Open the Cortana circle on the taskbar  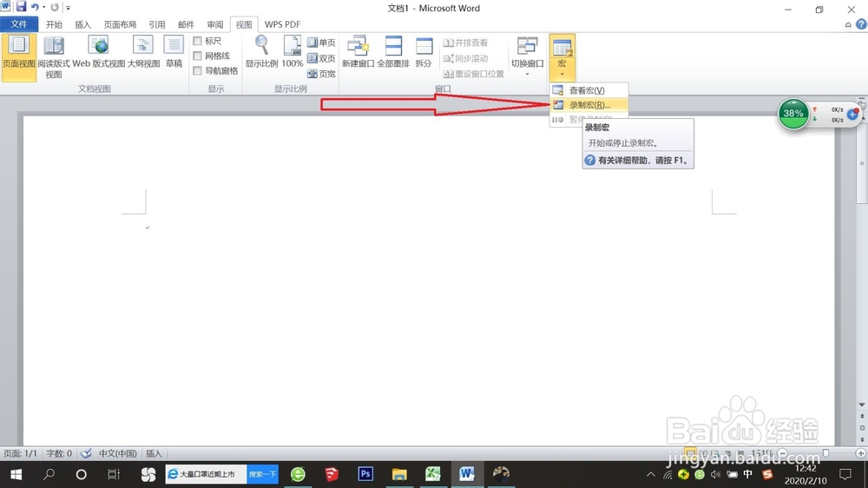point(82,474)
